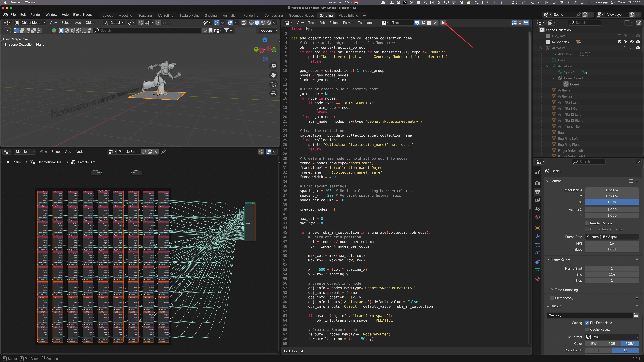The width and height of the screenshot is (644, 362).
Task: Click the zoom magnifier in the 3D viewport
Action: [273, 66]
